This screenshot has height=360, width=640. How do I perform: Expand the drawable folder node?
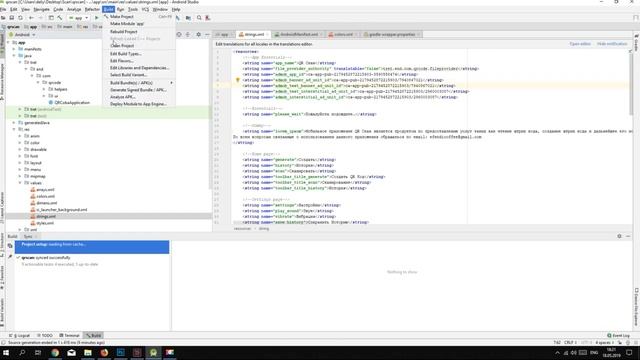tap(20, 149)
